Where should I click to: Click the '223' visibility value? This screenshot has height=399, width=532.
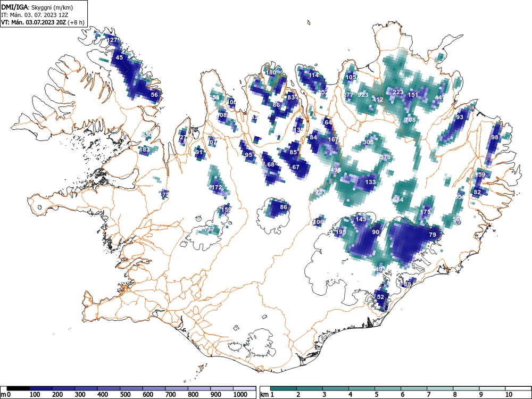pos(398,92)
